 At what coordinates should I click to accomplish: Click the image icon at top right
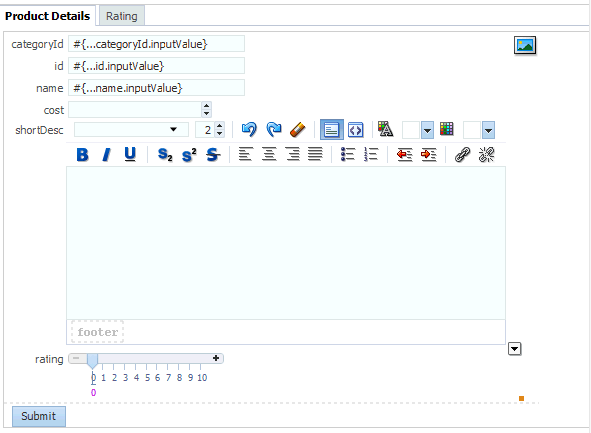[525, 45]
